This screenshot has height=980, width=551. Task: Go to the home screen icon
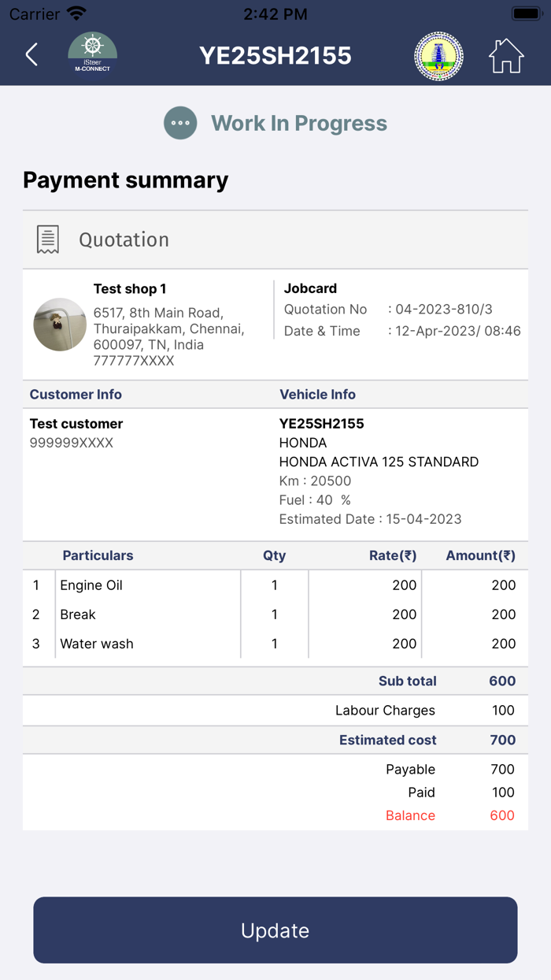coord(506,55)
